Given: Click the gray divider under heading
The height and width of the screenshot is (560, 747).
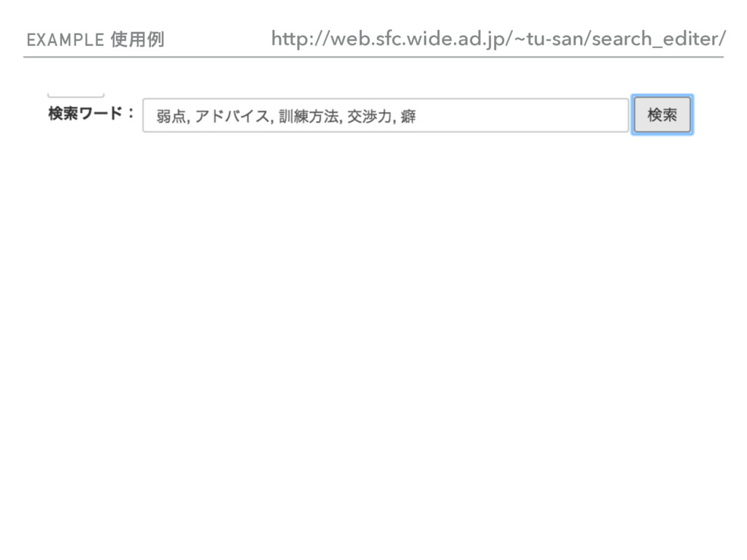Looking at the screenshot, I should (373, 57).
